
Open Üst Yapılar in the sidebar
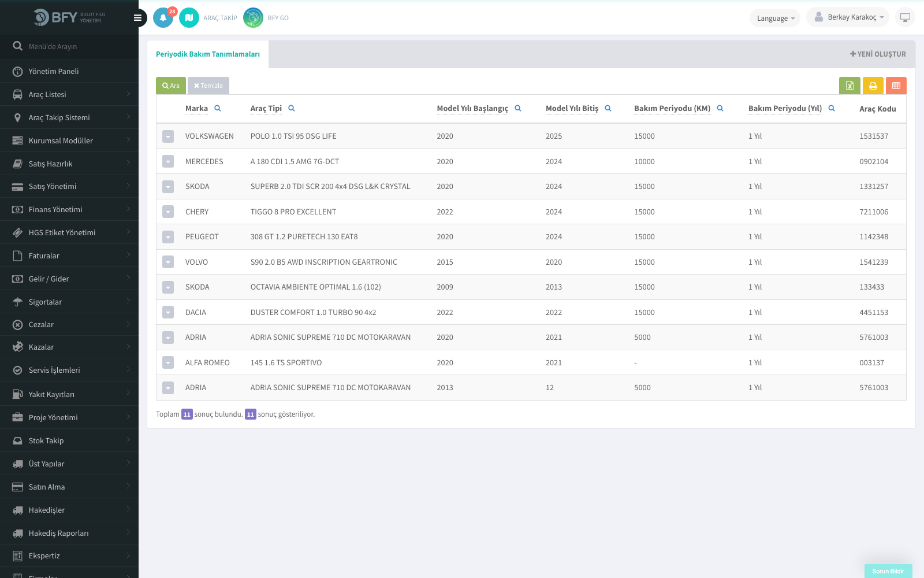(x=69, y=464)
